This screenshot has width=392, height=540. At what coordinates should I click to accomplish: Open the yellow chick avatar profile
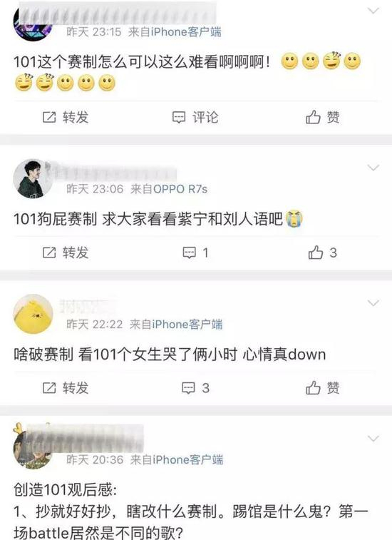pyautogui.click(x=33, y=314)
